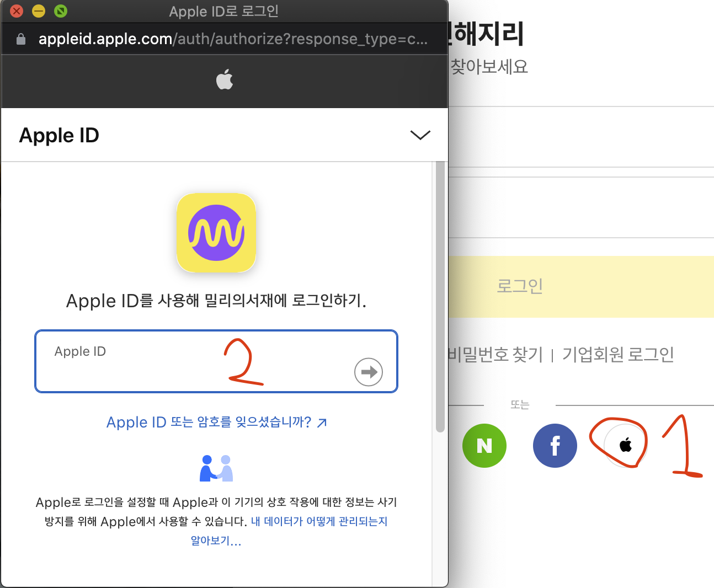Open '내 데이터가 어떻게 관리되는지 알아보기' link

tap(289, 531)
